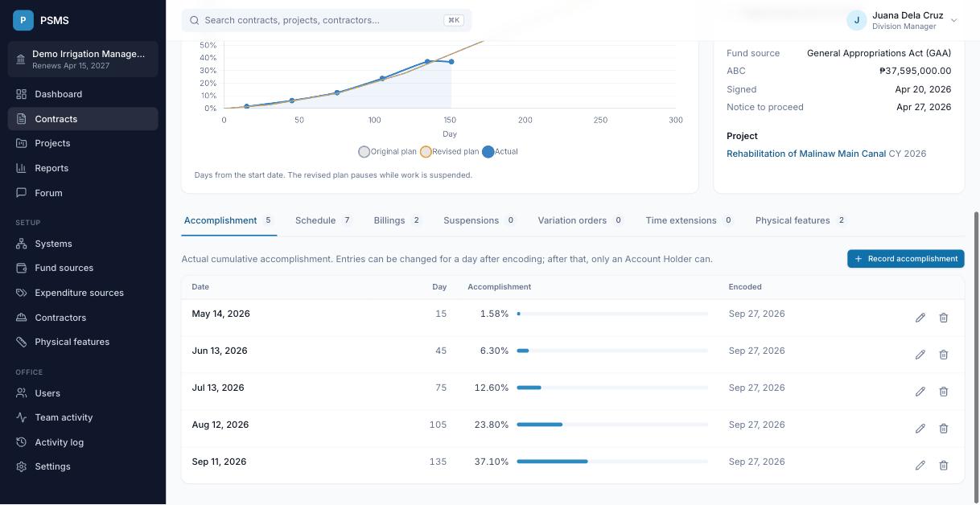
Task: Click the Contractors hard hat icon
Action: coord(21,318)
